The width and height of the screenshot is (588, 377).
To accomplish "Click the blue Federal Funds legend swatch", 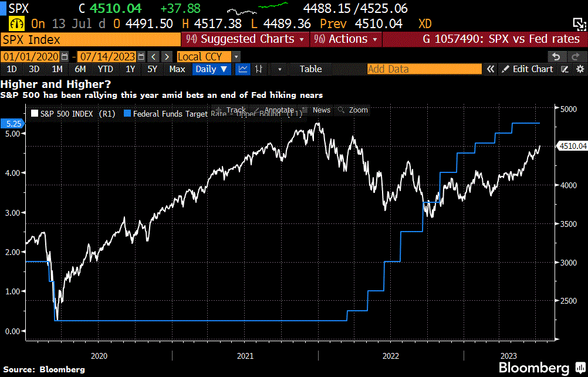I will (127, 113).
